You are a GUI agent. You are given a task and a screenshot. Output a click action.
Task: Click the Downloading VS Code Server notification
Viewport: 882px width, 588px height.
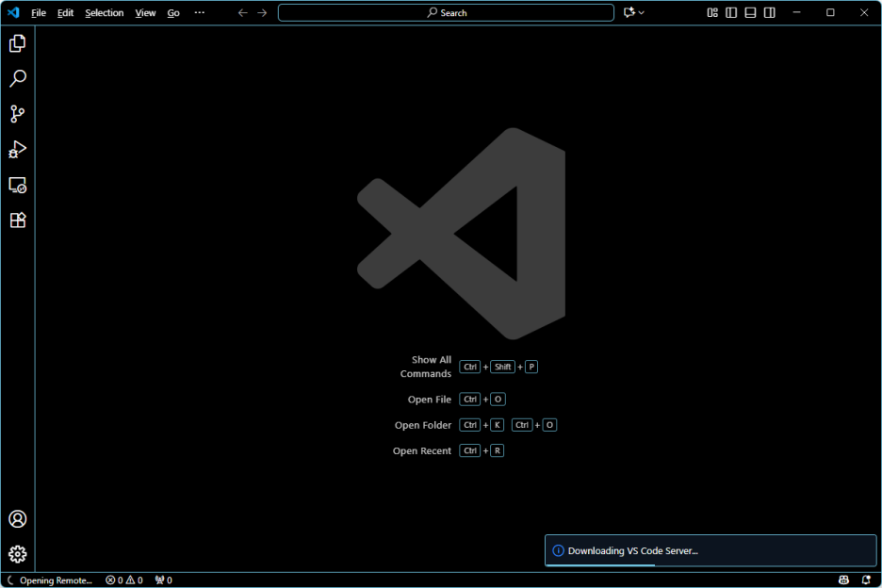[710, 550]
